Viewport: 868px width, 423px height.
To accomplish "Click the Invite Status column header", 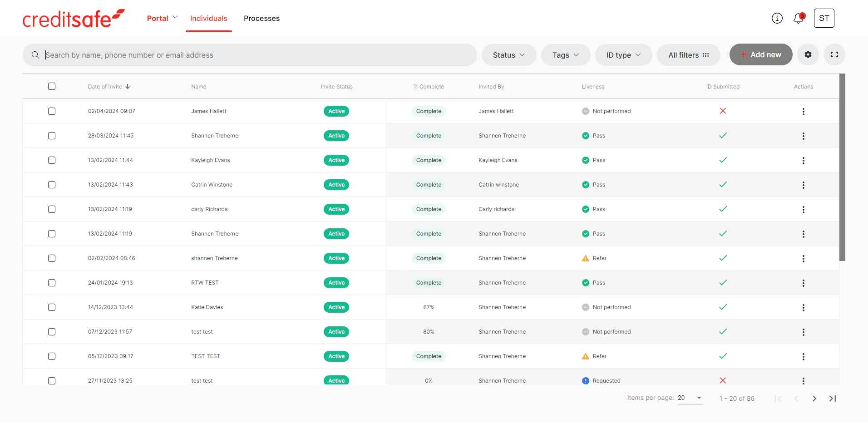I will [336, 87].
